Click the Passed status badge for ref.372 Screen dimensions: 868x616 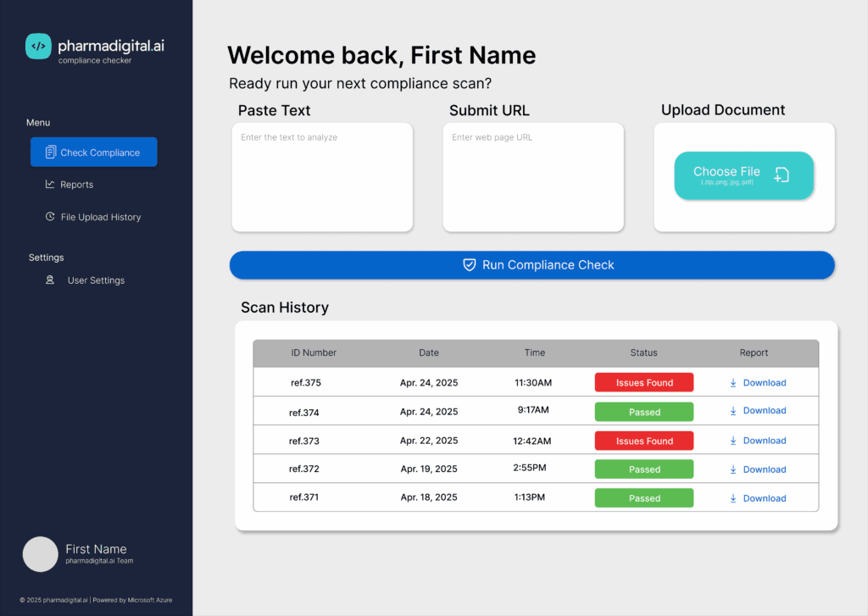pyautogui.click(x=643, y=469)
